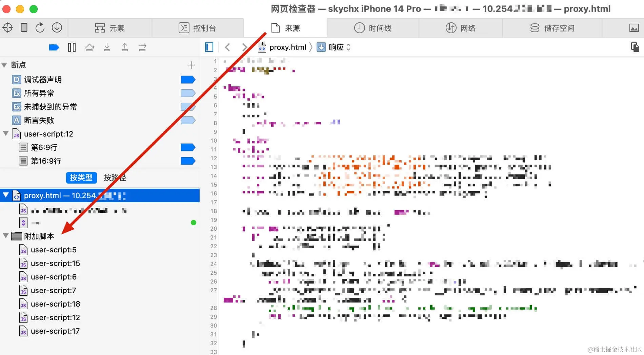Collapse the 附加脚本 folder

(6, 235)
